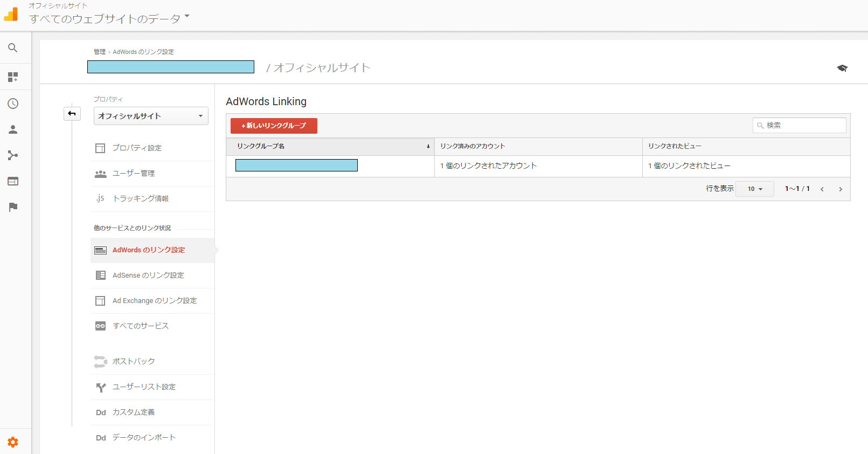Open the admin gear icon

pyautogui.click(x=13, y=442)
